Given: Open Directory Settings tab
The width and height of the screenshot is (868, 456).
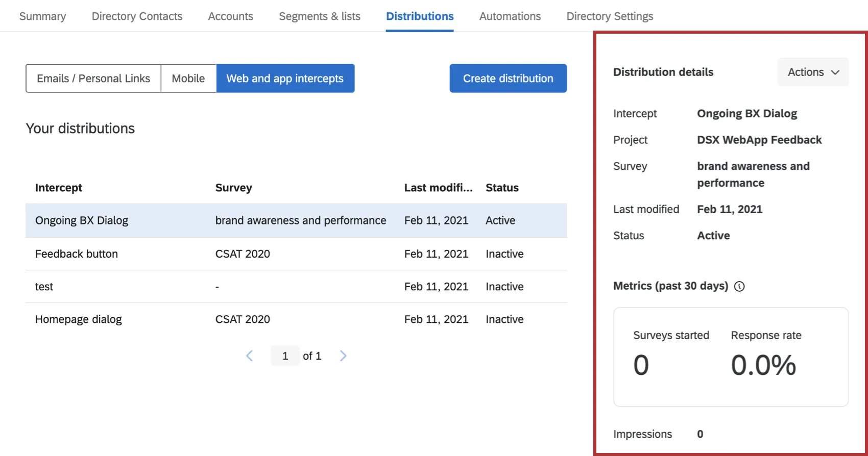Looking at the screenshot, I should (610, 16).
